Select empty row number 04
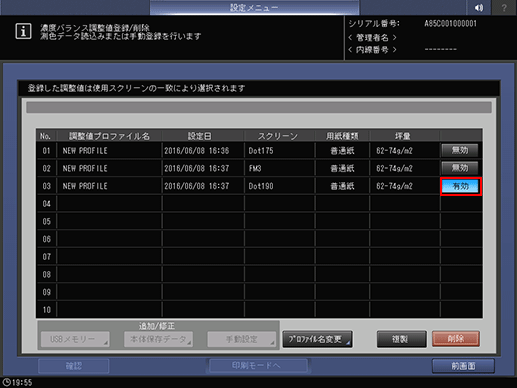The image size is (517, 388). point(47,204)
